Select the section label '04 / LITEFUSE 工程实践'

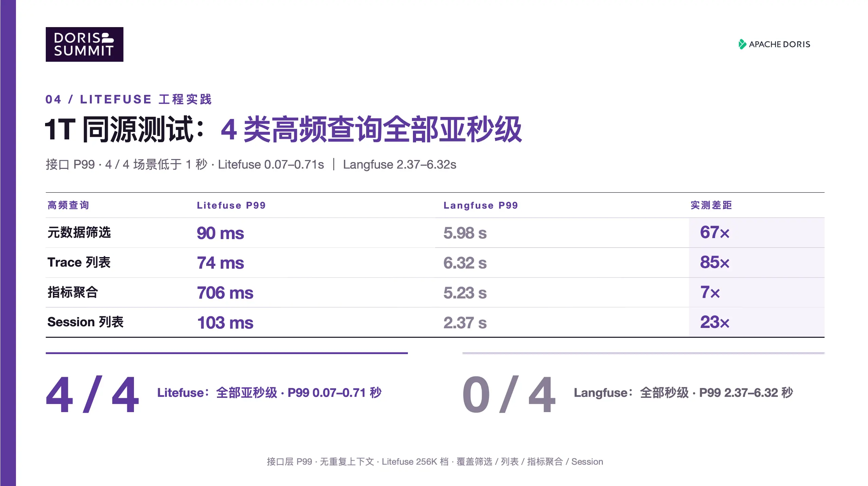[129, 99]
